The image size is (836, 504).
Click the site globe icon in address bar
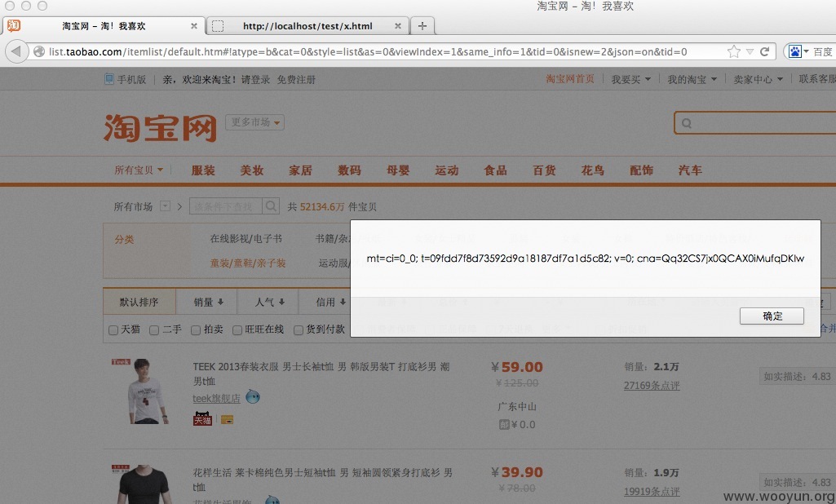pyautogui.click(x=39, y=51)
